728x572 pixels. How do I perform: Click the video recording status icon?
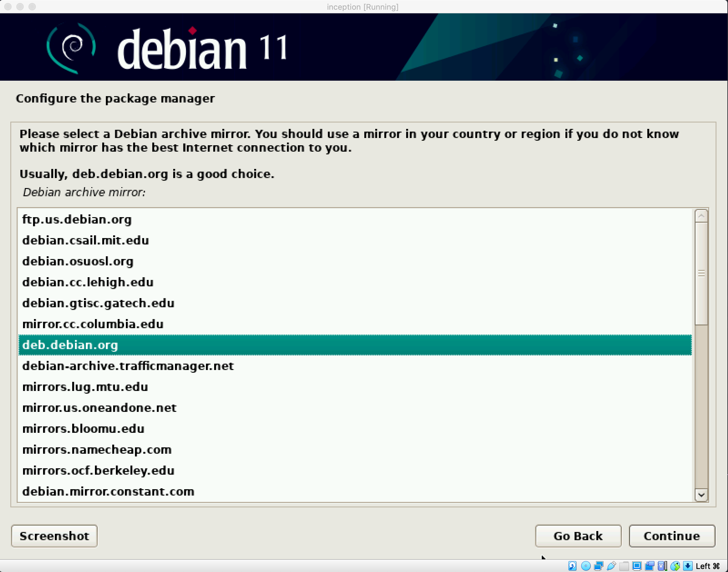(649, 566)
